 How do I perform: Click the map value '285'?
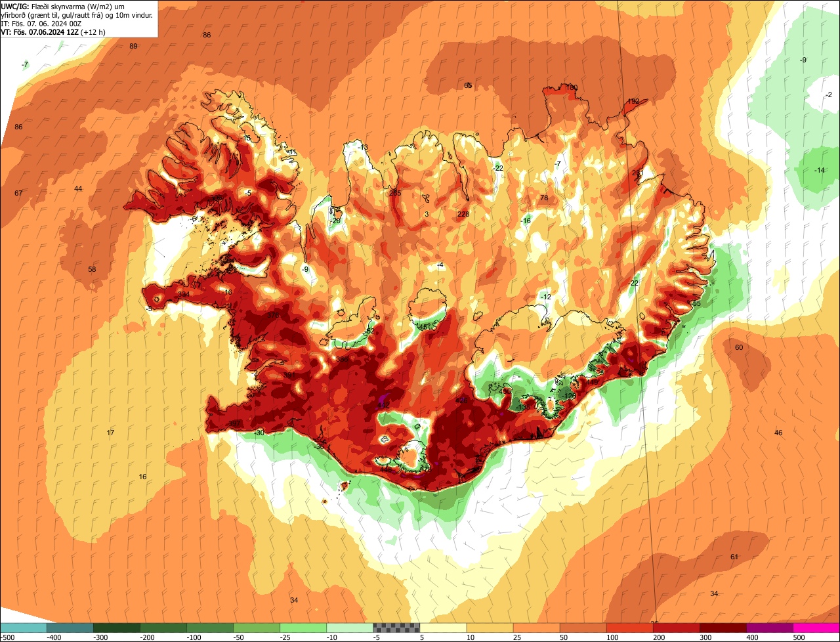coord(395,193)
